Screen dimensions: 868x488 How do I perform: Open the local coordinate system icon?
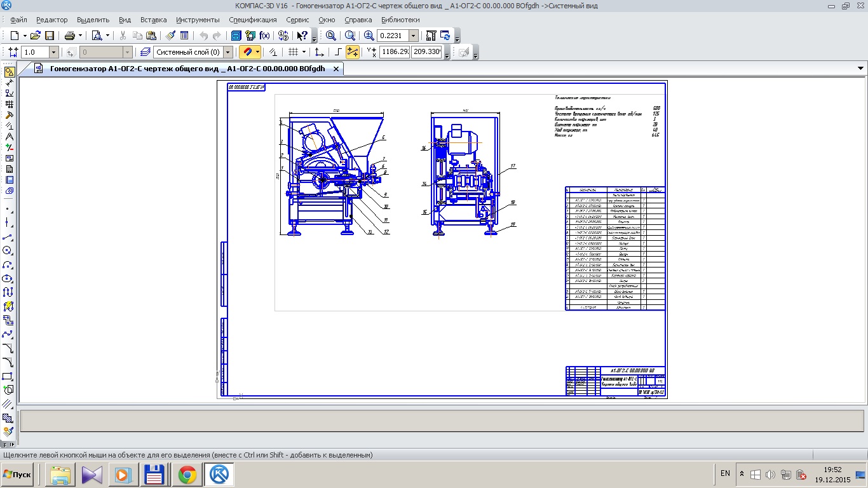click(320, 52)
